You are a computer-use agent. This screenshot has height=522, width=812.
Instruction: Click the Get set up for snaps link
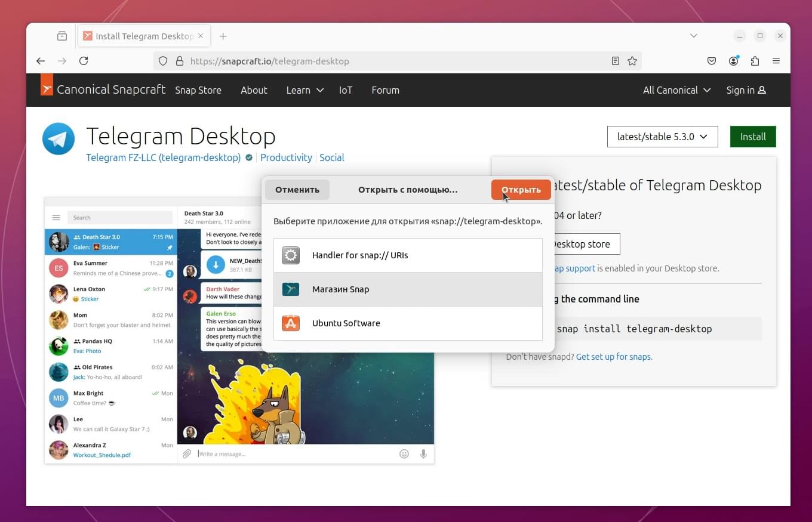(613, 357)
